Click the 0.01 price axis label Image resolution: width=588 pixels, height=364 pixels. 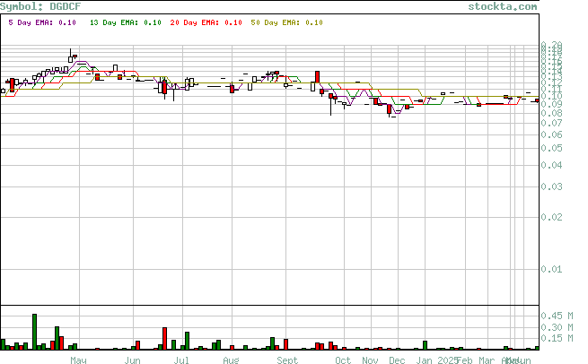551,269
